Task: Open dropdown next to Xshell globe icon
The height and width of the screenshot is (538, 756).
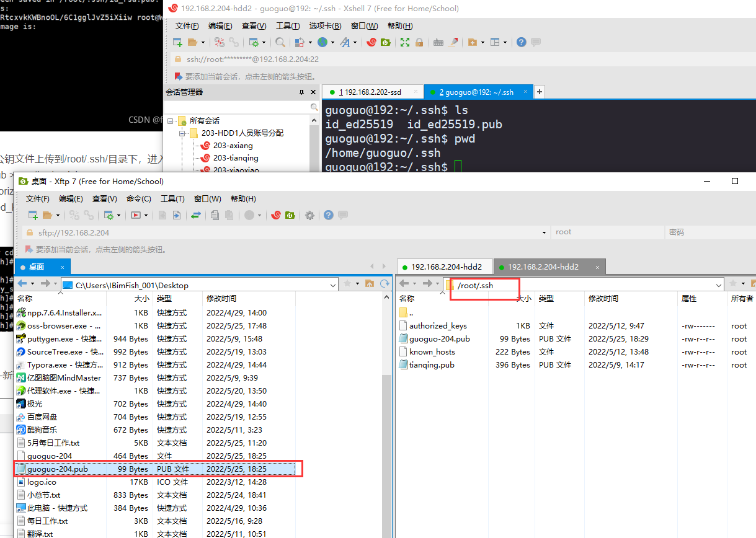Action: 332,42
